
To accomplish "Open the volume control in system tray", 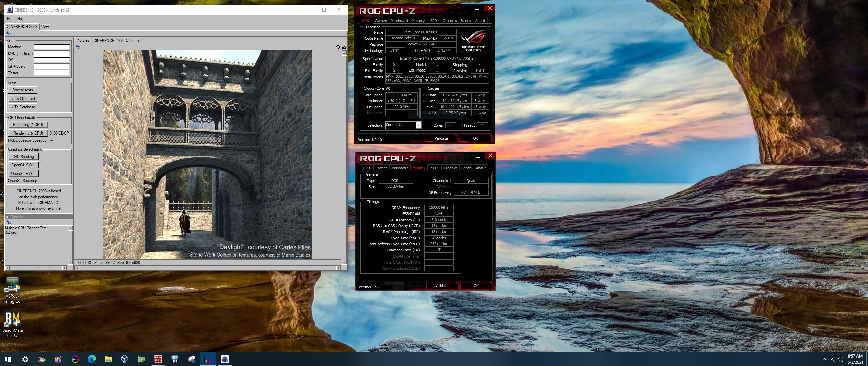I will click(841, 360).
